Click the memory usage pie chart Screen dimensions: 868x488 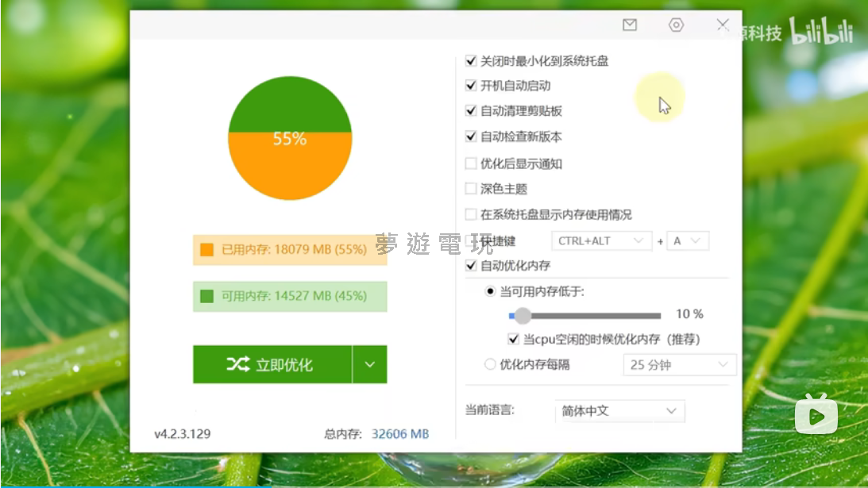tap(290, 139)
